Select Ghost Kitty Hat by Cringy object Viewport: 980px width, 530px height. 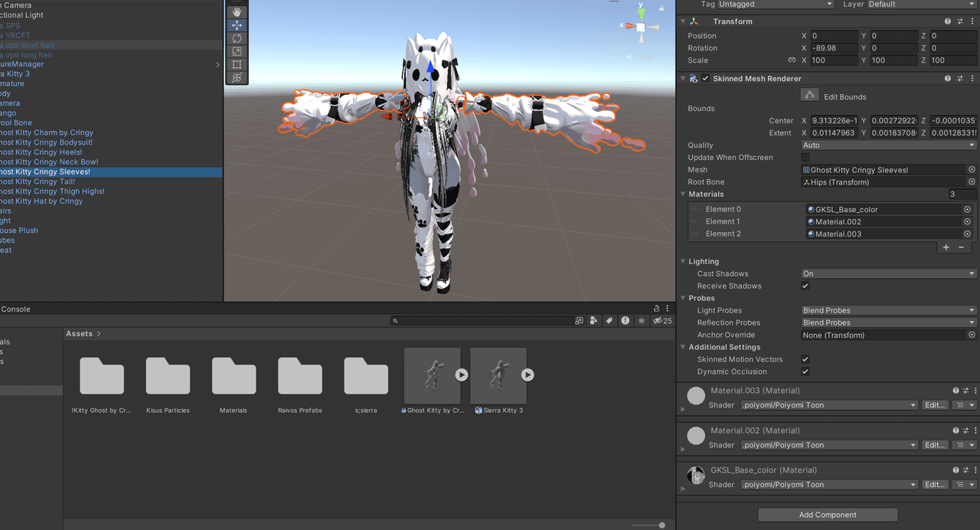click(x=41, y=201)
